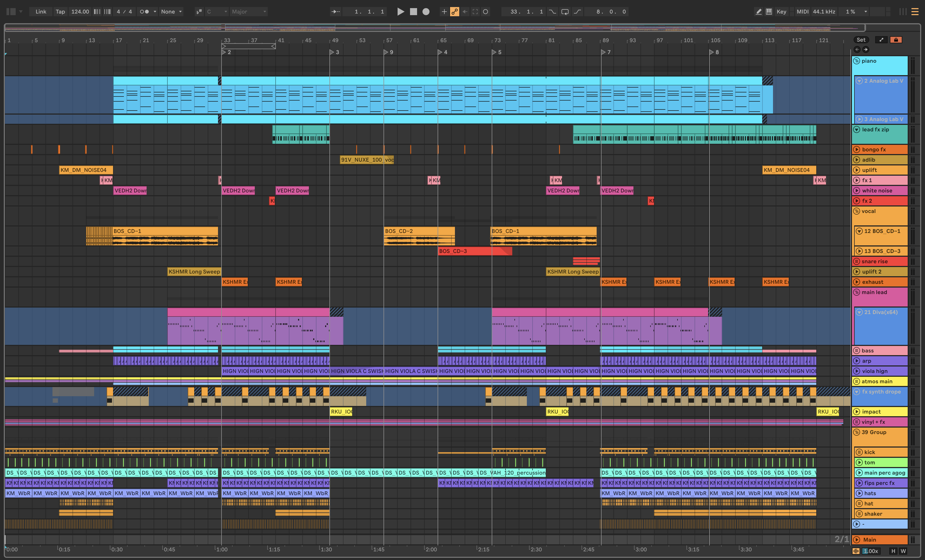Collapse the lead fx zip track
The image size is (925, 560).
[x=857, y=129]
